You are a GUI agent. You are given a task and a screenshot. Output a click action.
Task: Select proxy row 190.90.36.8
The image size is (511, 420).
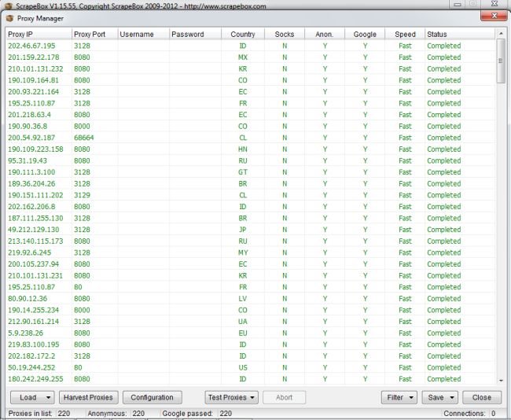[251, 126]
